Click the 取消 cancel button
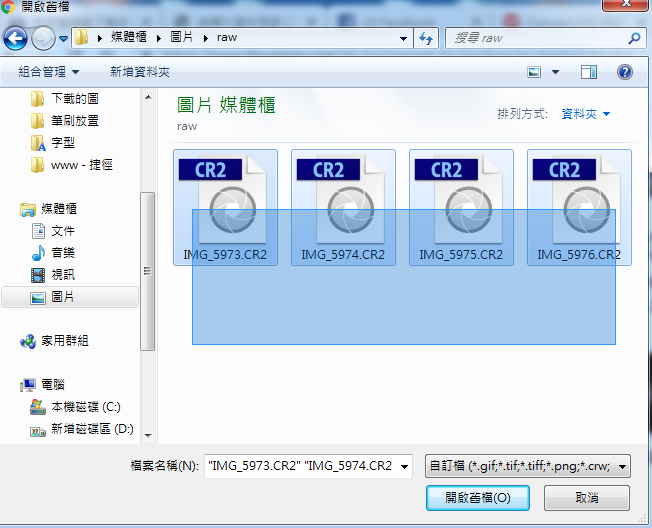This screenshot has height=528, width=652. pos(587,498)
